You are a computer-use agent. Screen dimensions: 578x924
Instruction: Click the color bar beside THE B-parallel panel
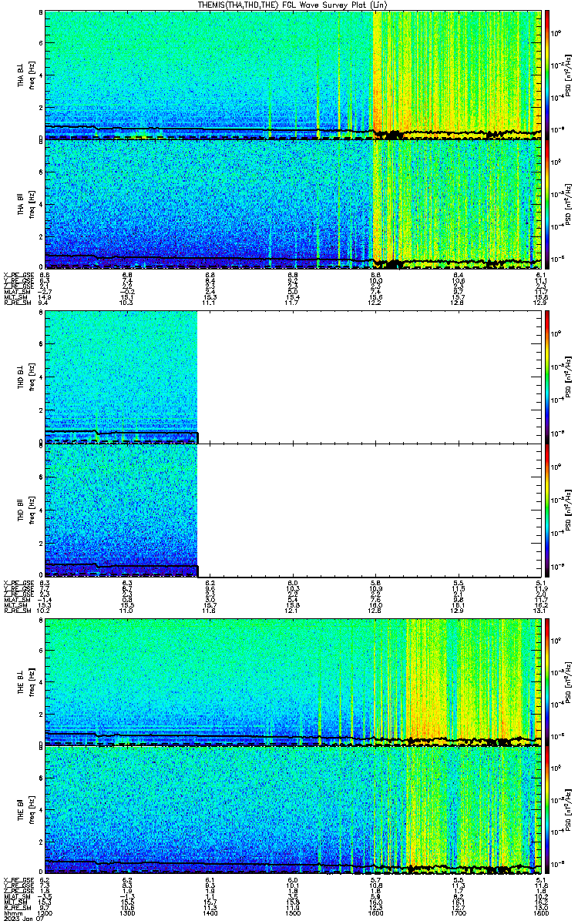coord(547,809)
